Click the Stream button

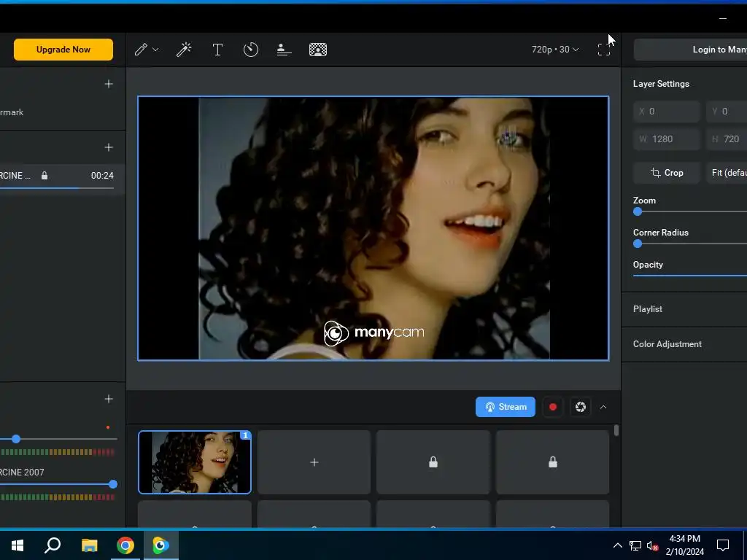click(x=506, y=407)
